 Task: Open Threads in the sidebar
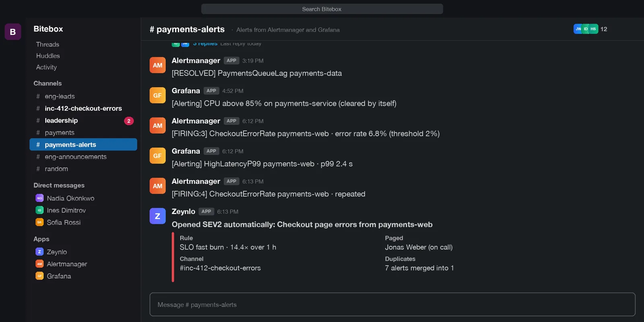click(47, 44)
